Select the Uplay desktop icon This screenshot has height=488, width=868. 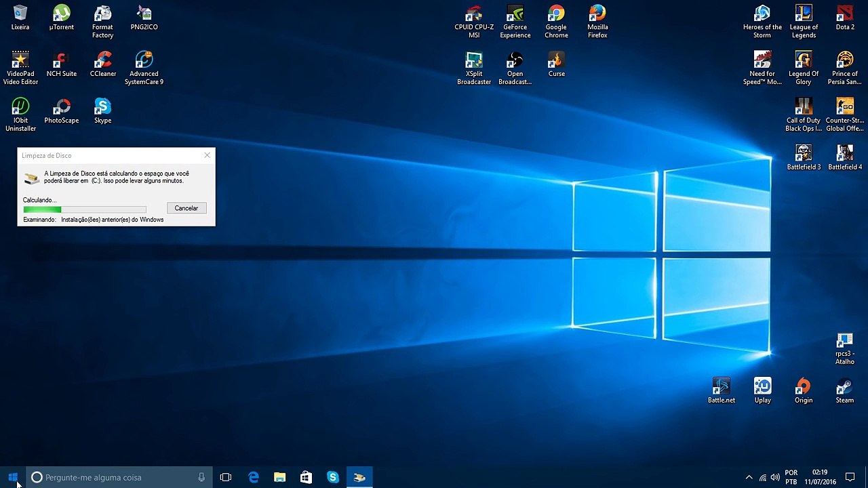[763, 390]
